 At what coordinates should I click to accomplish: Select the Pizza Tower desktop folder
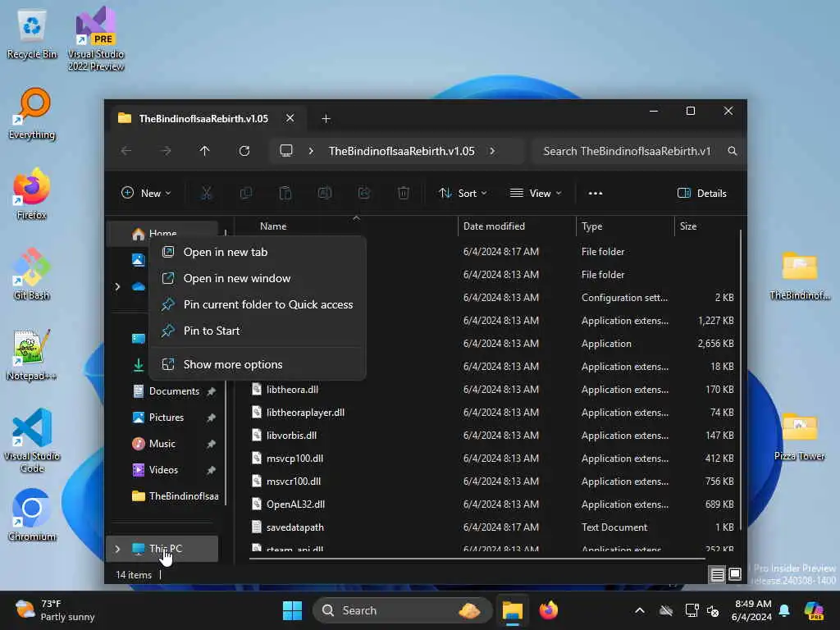pyautogui.click(x=799, y=436)
